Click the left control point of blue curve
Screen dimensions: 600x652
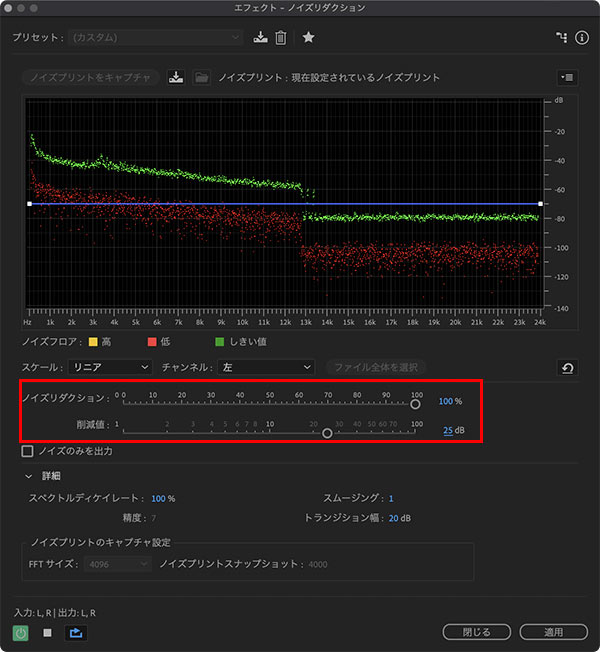[x=29, y=204]
